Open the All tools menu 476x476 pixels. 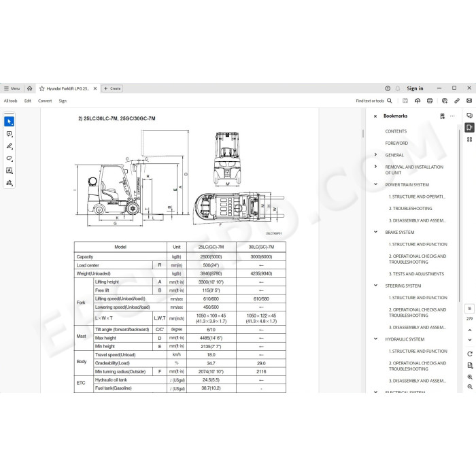[11, 101]
